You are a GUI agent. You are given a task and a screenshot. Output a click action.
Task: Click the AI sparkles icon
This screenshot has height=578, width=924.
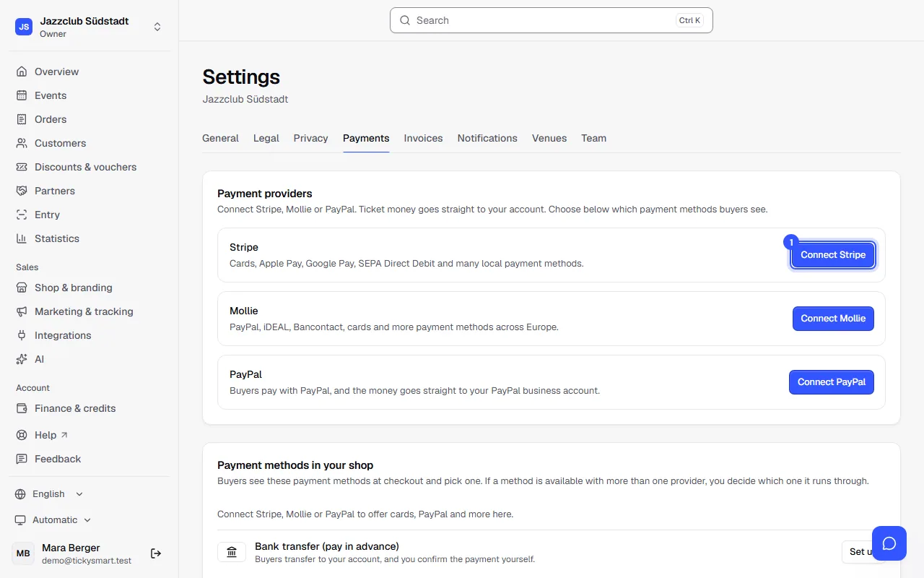(22, 359)
